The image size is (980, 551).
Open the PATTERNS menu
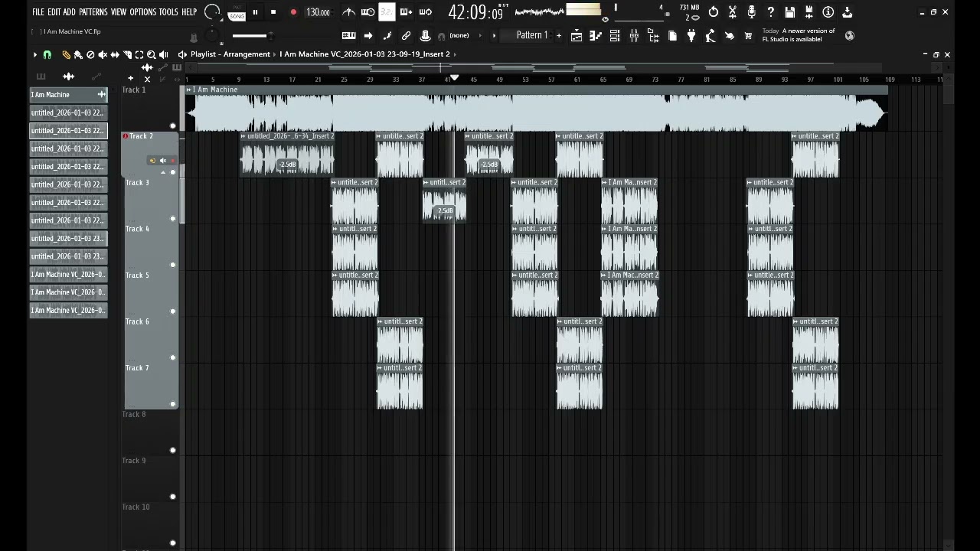click(93, 12)
